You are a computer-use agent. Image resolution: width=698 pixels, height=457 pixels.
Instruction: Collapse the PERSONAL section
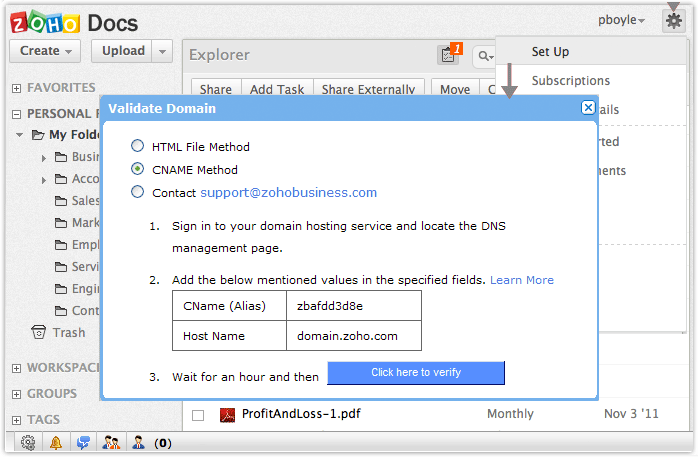point(16,114)
